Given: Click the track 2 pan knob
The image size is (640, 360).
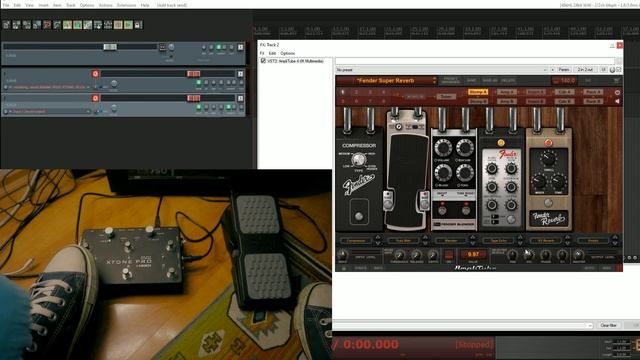Looking at the screenshot, I should 114,108.
